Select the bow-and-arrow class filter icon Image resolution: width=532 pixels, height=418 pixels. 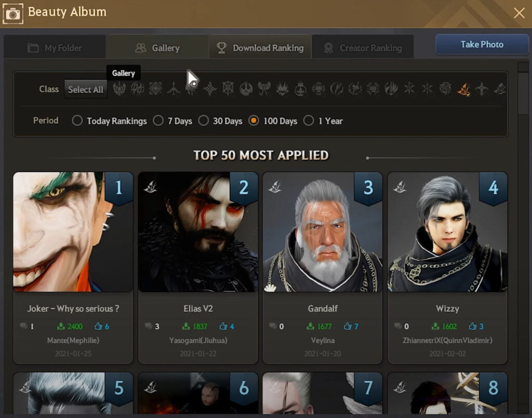point(174,89)
